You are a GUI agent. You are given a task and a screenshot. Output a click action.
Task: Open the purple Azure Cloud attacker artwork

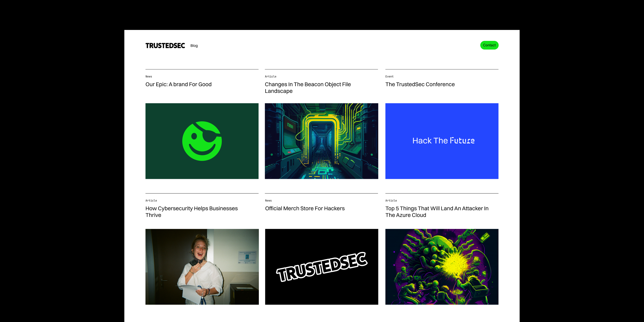coord(442,267)
